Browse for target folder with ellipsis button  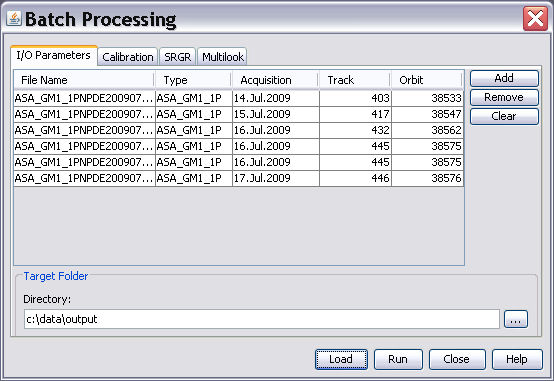(516, 319)
